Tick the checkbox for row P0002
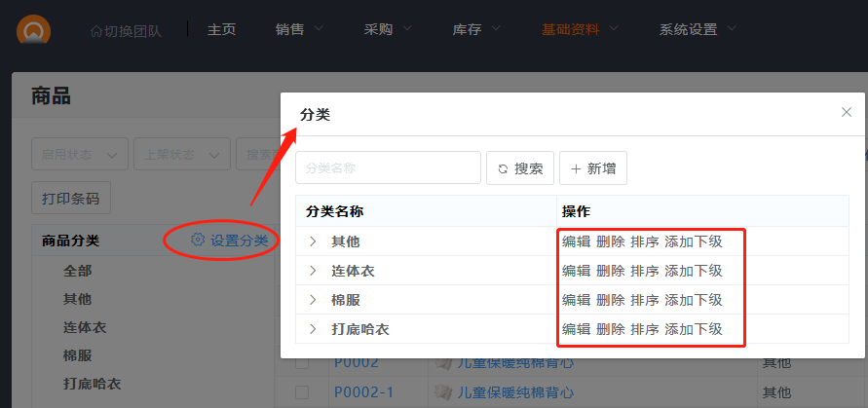 tap(302, 364)
